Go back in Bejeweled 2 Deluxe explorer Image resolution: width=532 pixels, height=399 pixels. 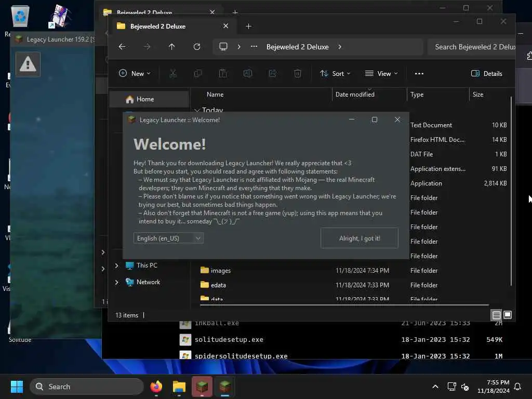click(x=122, y=47)
